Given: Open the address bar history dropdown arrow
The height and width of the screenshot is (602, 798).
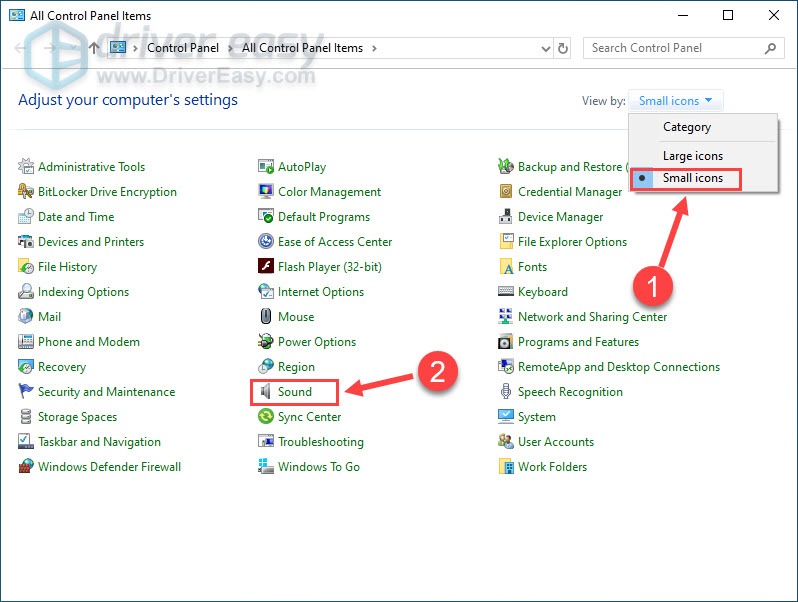Looking at the screenshot, I should coord(544,48).
